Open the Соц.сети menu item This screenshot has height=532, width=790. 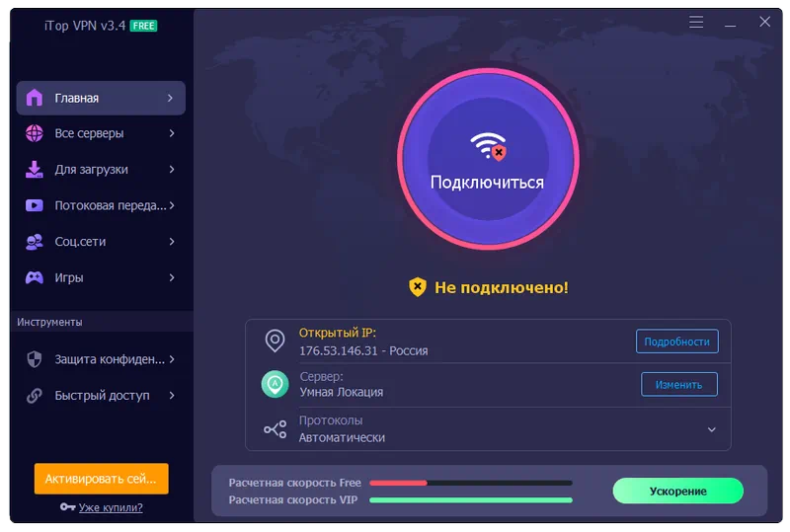point(101,241)
